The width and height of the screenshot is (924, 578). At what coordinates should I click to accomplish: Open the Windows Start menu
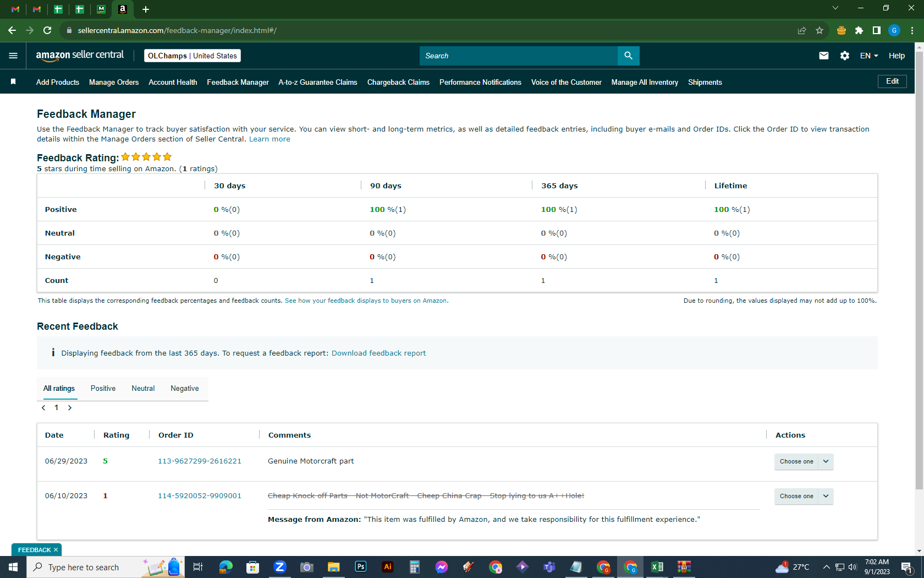13,567
